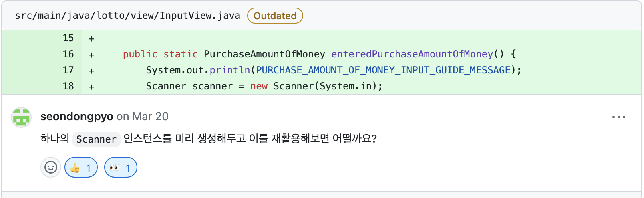Click the plus marker on line 18
644x198 pixels.
coord(92,87)
